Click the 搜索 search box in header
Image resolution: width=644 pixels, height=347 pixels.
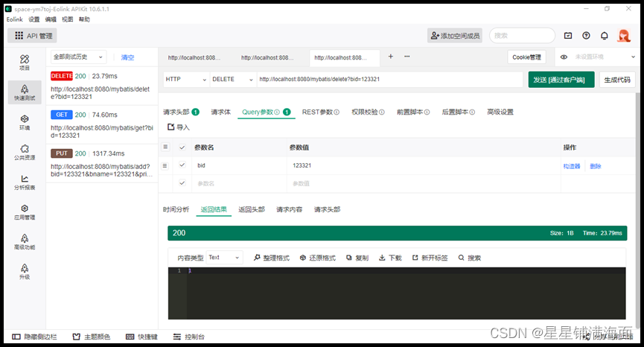tap(522, 36)
